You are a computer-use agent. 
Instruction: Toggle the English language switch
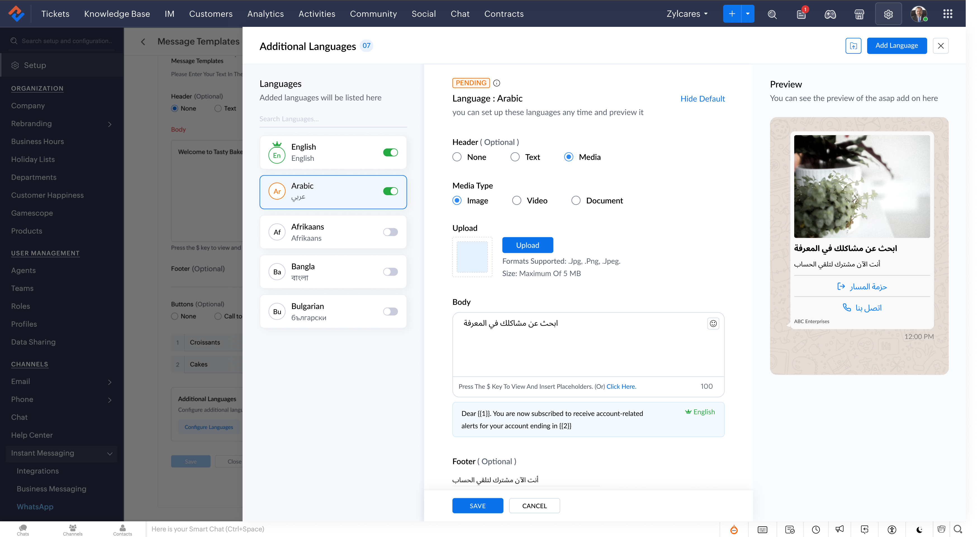click(390, 152)
